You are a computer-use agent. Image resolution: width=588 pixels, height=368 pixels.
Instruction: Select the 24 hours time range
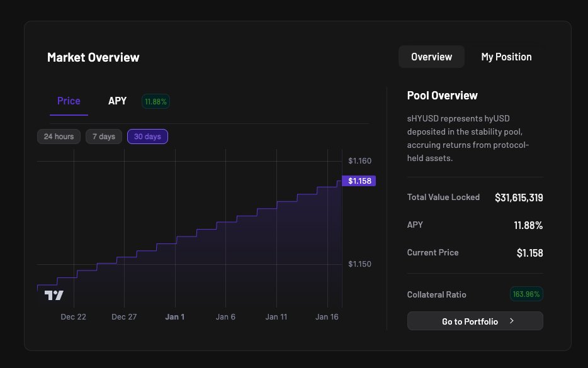coord(59,136)
